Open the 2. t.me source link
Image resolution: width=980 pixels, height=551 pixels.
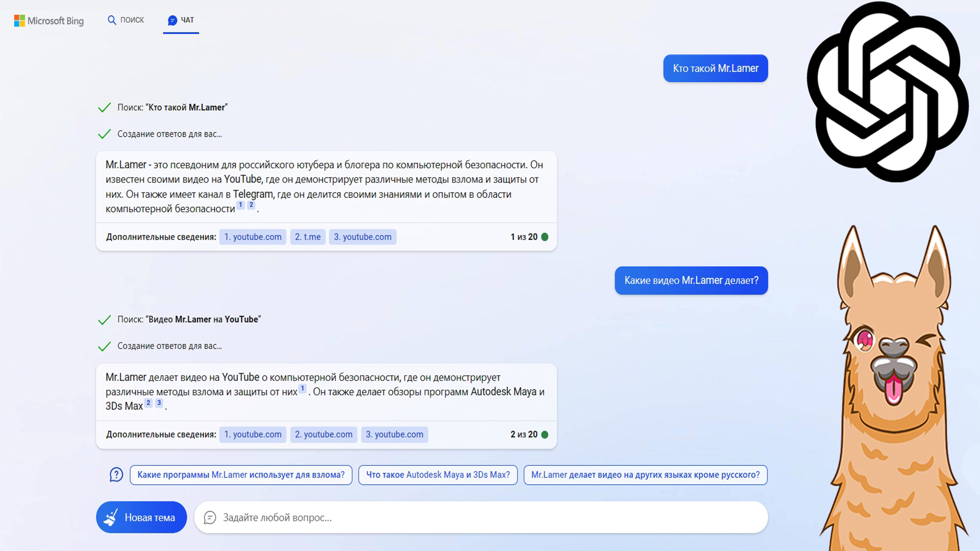pos(307,237)
